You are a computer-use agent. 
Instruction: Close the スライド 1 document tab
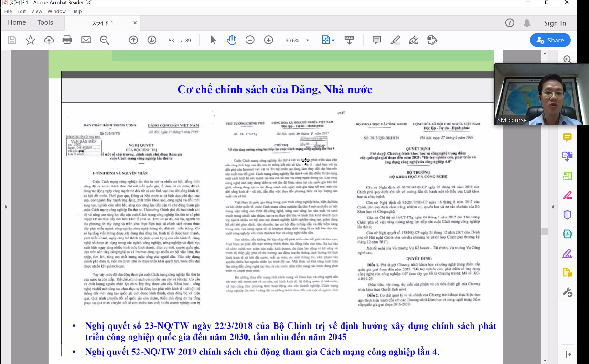(x=136, y=23)
